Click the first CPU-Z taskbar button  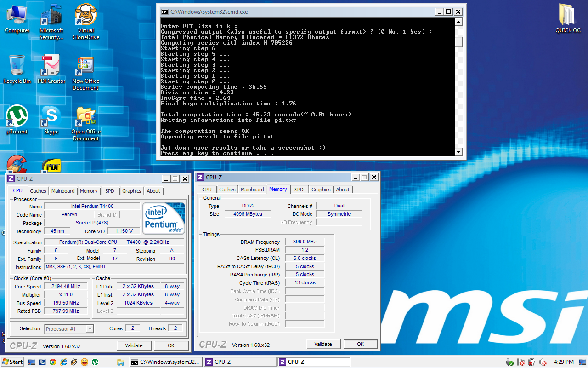tap(239, 362)
